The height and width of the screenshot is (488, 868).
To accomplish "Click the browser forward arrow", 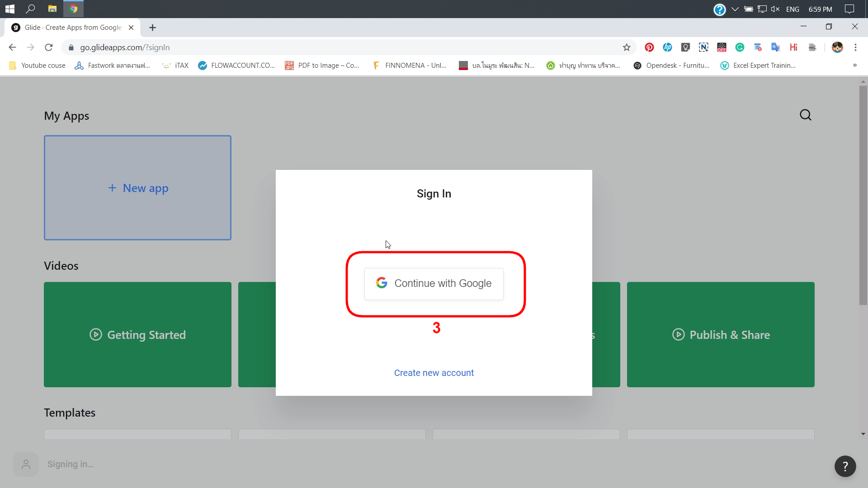I will (30, 47).
